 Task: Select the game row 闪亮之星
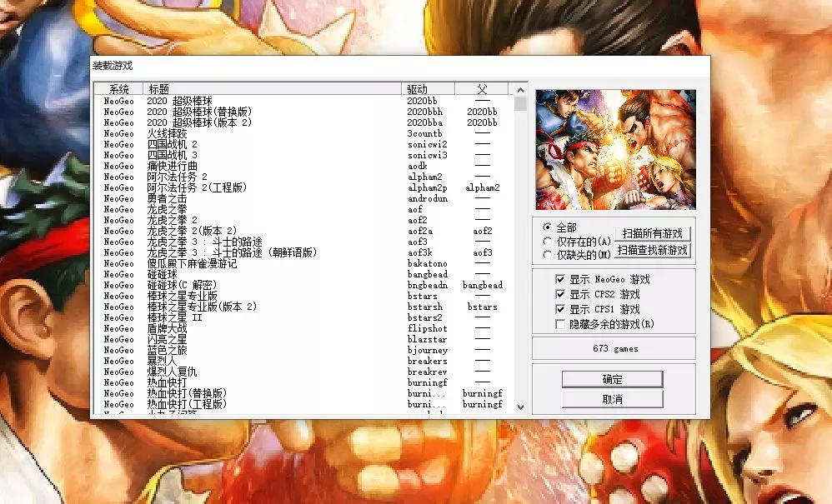click(x=304, y=339)
